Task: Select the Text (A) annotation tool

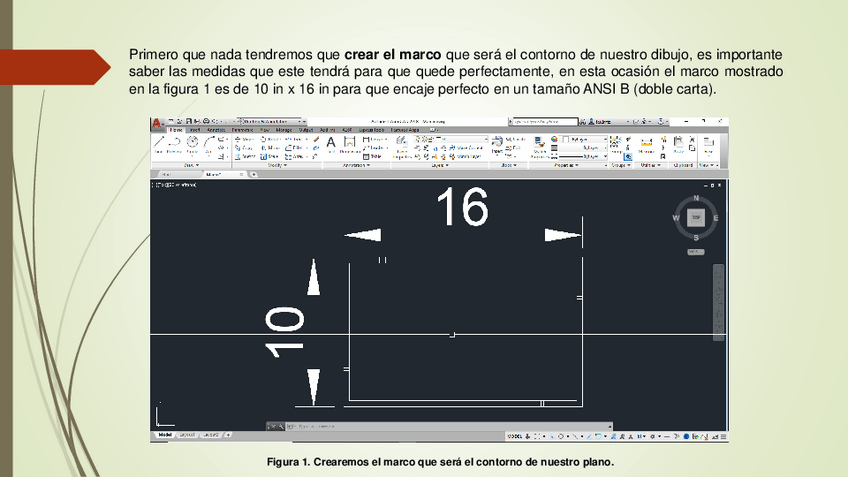Action: (x=331, y=144)
